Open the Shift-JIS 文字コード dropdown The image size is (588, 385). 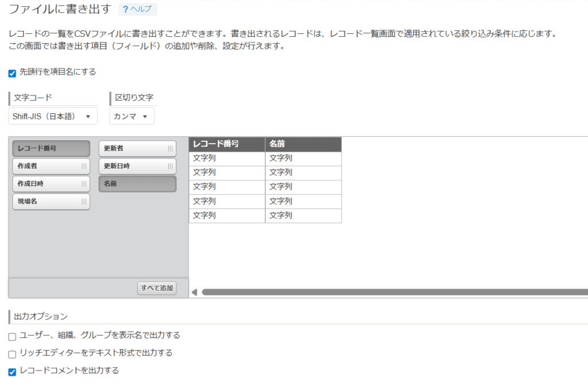[x=52, y=116]
